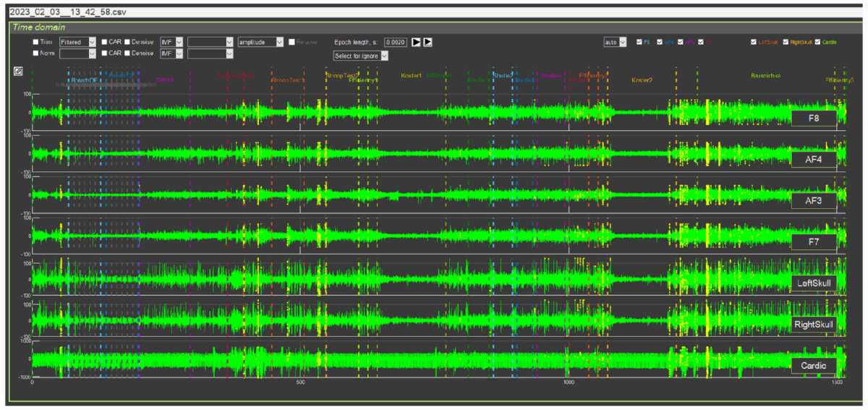This screenshot has height=410, width=868.
Task: Enable the Norm checkbox
Action: [36, 54]
